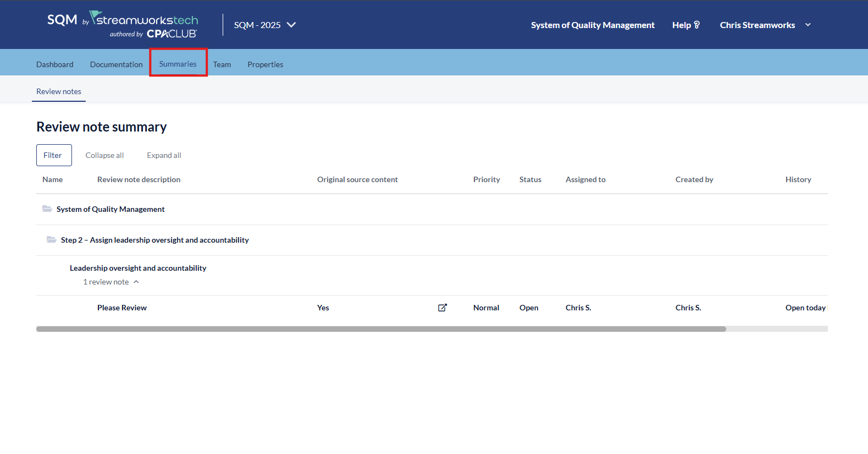Click Collapse all
Viewport: 868px width, 454px height.
pyautogui.click(x=104, y=155)
